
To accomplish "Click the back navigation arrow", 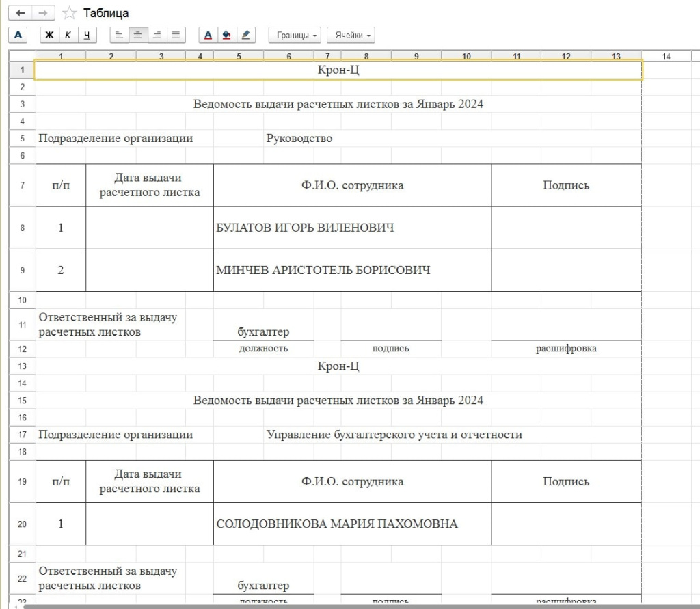I will click(20, 13).
